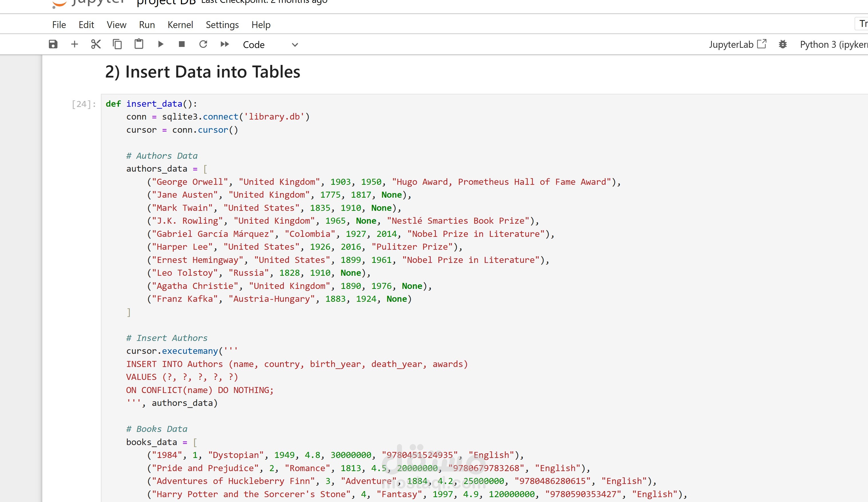Cut selected cell with scissors icon
Screen dimensions: 868x502
96,44
